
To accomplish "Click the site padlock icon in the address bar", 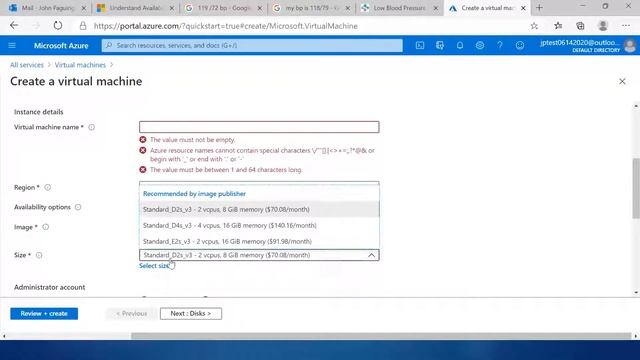I will [83, 26].
